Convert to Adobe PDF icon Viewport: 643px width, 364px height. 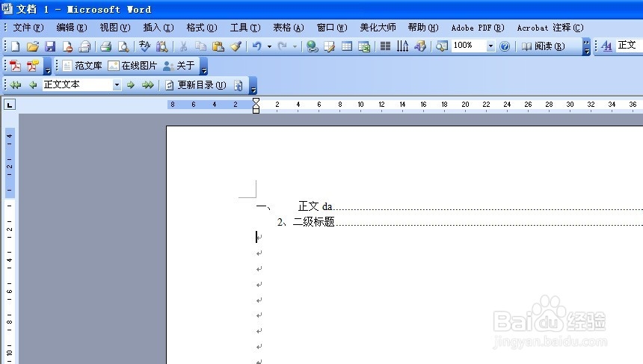pos(15,66)
